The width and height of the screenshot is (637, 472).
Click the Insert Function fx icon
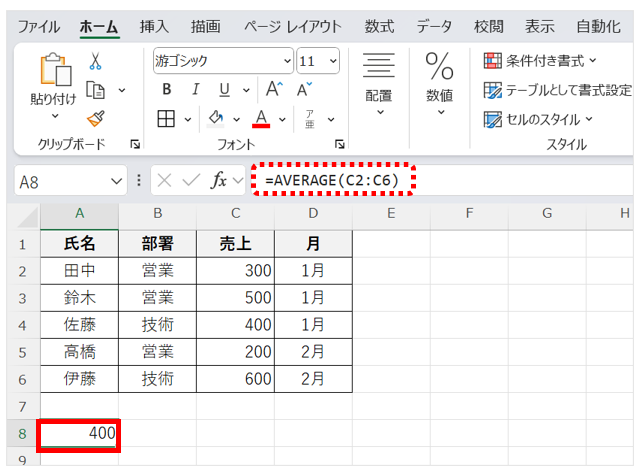219,181
